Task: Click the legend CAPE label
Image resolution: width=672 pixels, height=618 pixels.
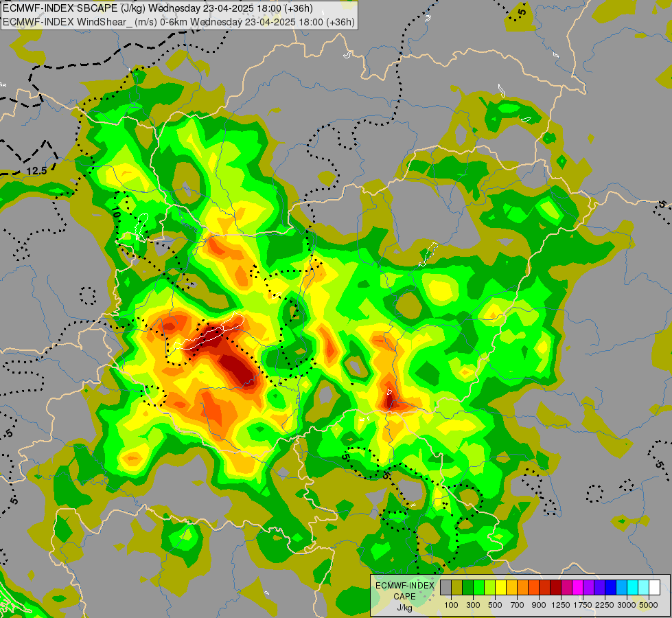Action: (404, 597)
